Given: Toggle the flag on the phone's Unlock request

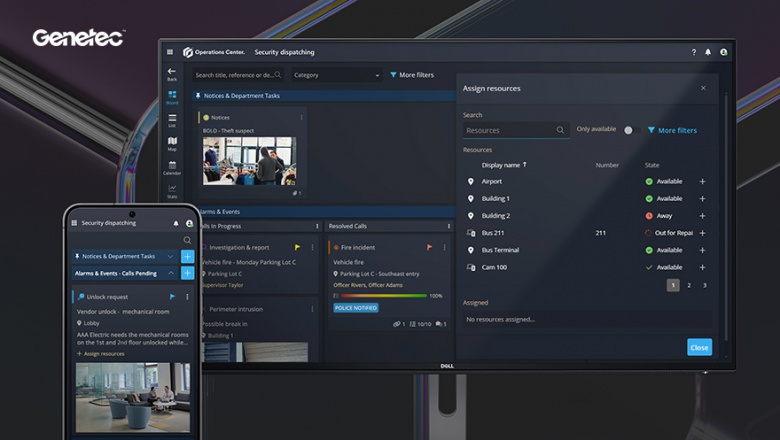Looking at the screenshot, I should point(172,297).
